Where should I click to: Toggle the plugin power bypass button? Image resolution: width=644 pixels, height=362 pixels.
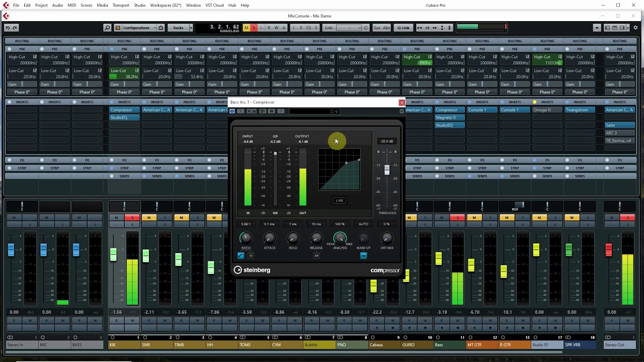(232, 111)
